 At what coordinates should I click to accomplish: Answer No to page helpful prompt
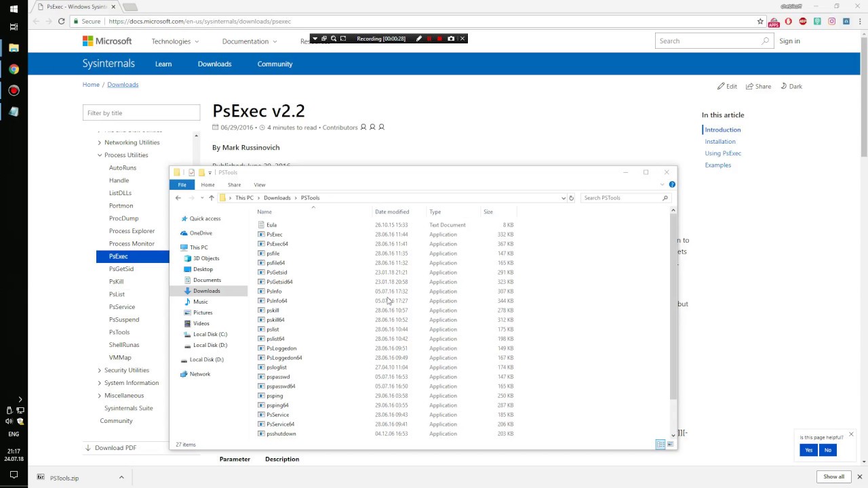click(827, 450)
